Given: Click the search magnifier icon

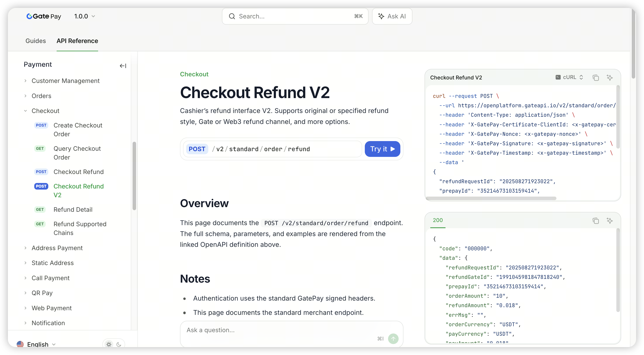Looking at the screenshot, I should click(x=232, y=16).
